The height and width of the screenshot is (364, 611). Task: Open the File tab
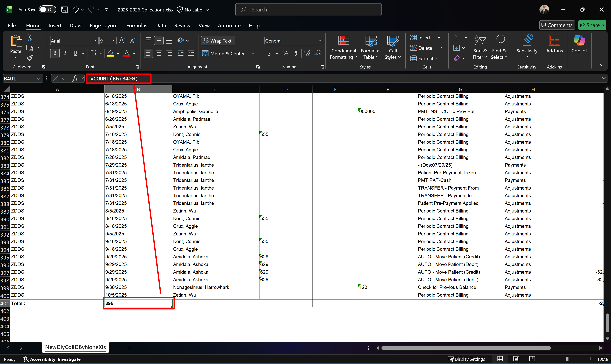12,25
